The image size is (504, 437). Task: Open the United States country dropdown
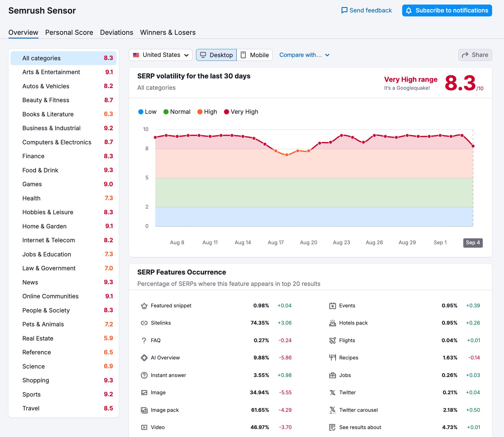161,55
